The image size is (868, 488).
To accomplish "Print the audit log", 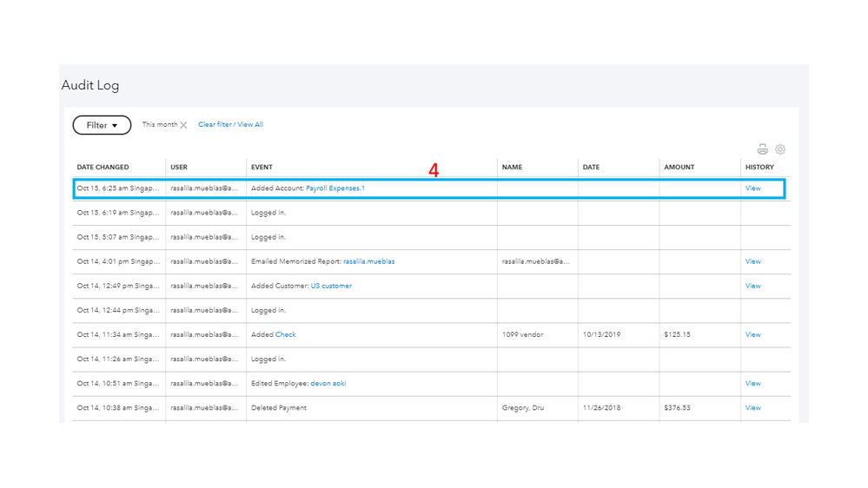I will pyautogui.click(x=762, y=149).
